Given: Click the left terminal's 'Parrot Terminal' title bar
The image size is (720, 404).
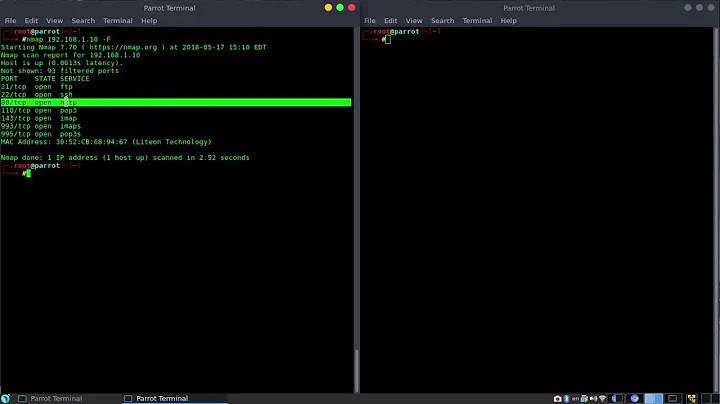Looking at the screenshot, I should click(169, 8).
